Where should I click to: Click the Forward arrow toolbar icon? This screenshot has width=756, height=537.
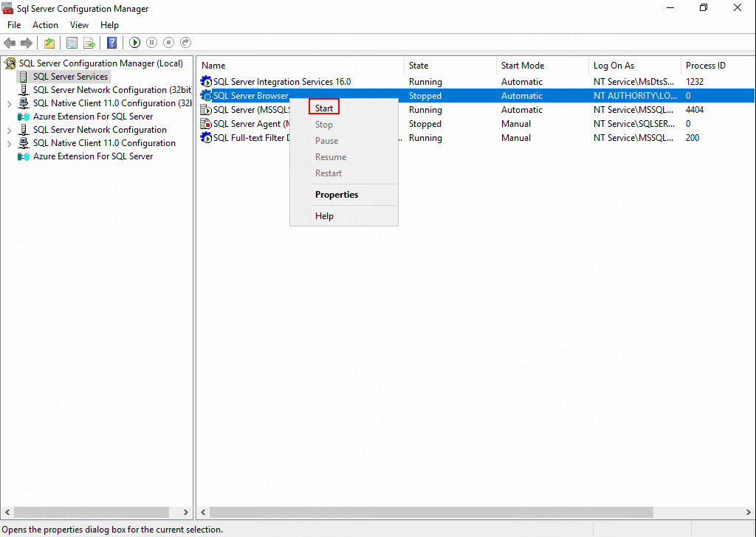coord(27,43)
